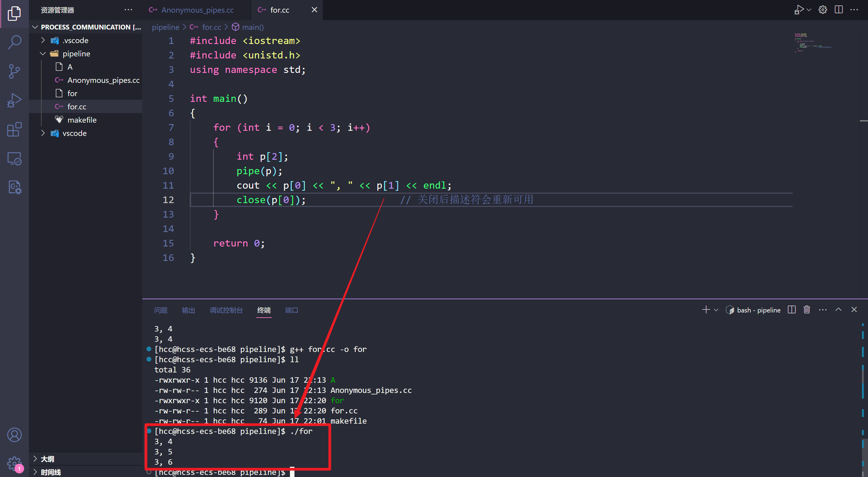Click the Accounts icon in activity bar

[x=14, y=435]
